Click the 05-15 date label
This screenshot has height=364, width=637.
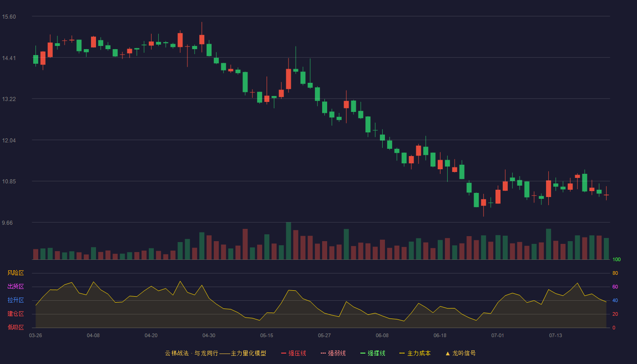267,335
